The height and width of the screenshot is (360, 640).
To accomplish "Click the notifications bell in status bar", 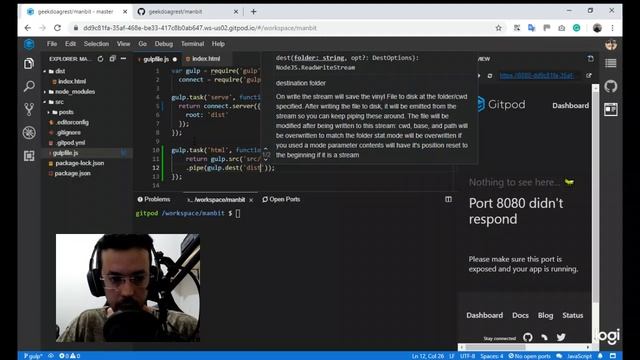I will coord(600,356).
